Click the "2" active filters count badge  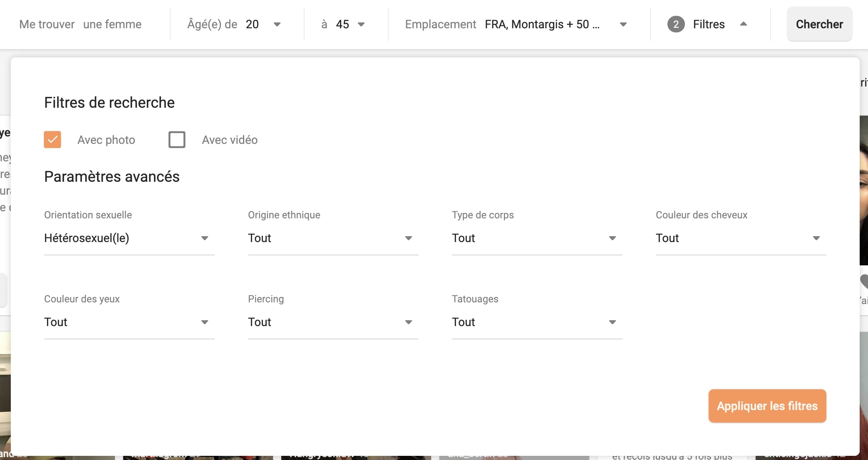pyautogui.click(x=676, y=24)
